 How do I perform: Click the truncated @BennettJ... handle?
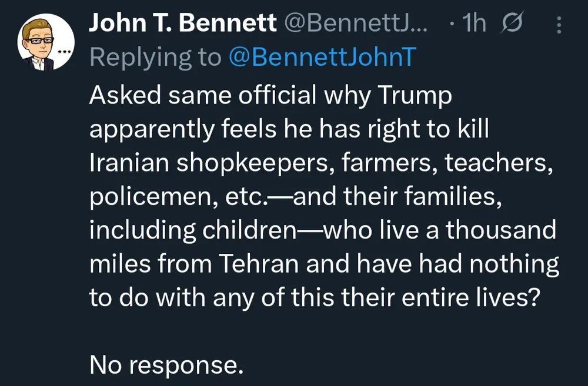pyautogui.click(x=357, y=24)
